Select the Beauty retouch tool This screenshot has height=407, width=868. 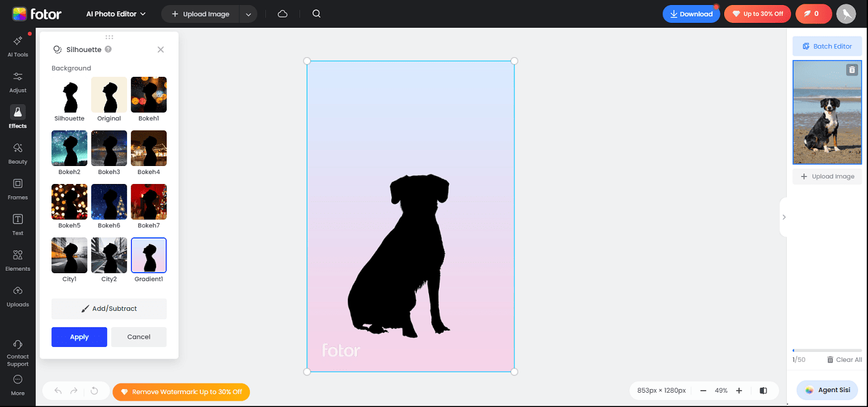(18, 152)
